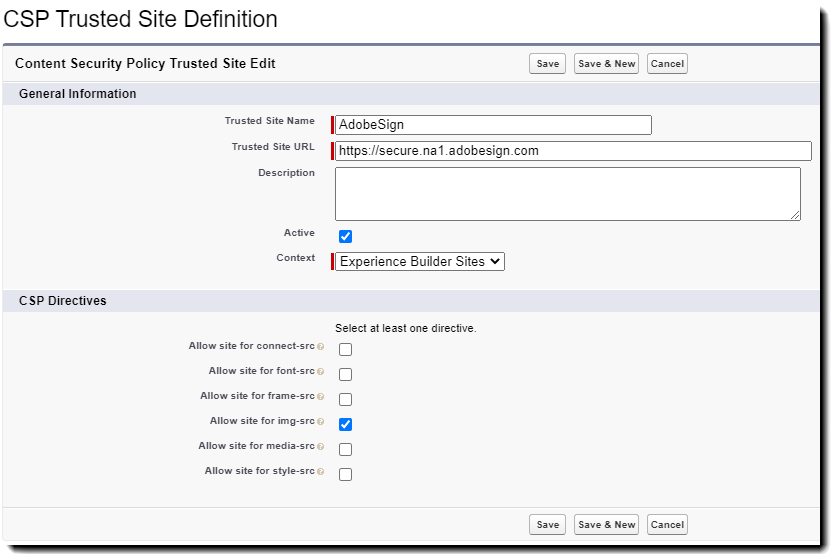Enable Allow site for connect-src
The image size is (831, 554).
click(x=346, y=350)
